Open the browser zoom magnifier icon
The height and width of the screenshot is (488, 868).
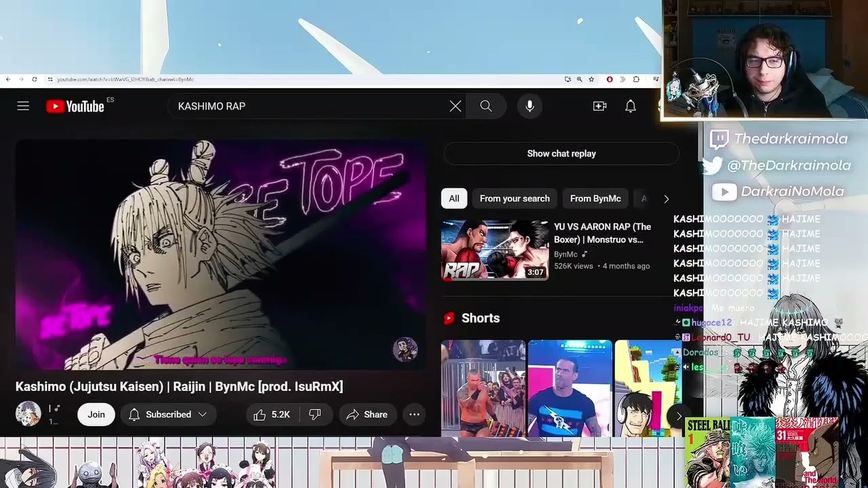coord(579,79)
